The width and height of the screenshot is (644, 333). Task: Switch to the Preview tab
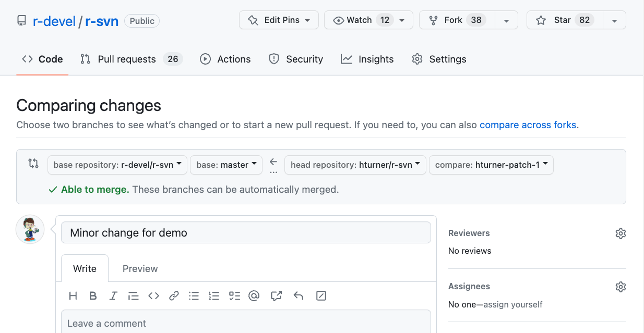tap(140, 269)
